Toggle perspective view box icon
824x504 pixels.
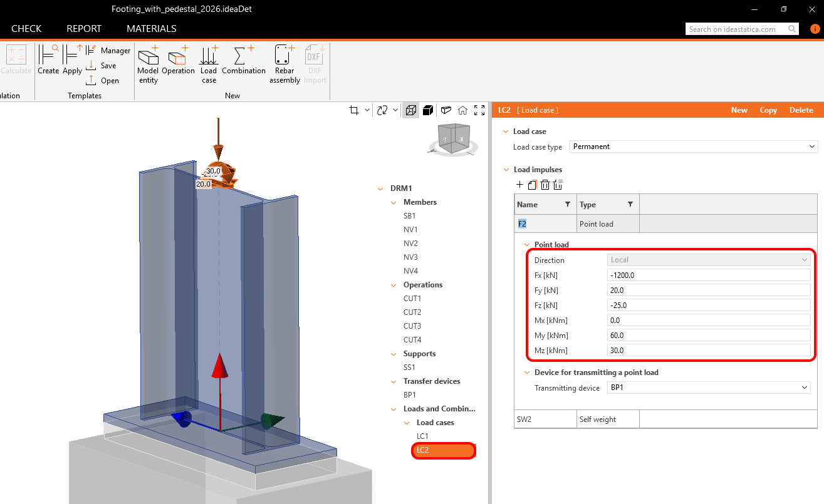pyautogui.click(x=446, y=111)
